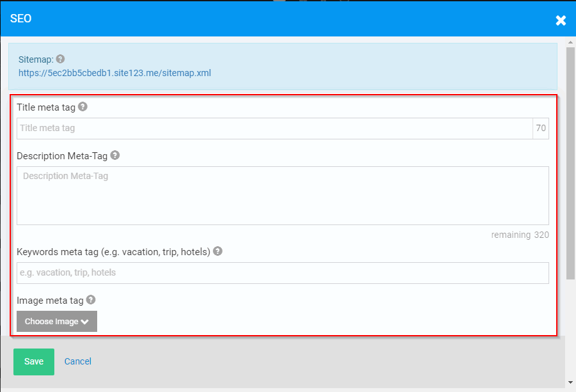Click the Title meta tag help icon
This screenshot has height=392, width=576.
click(83, 107)
